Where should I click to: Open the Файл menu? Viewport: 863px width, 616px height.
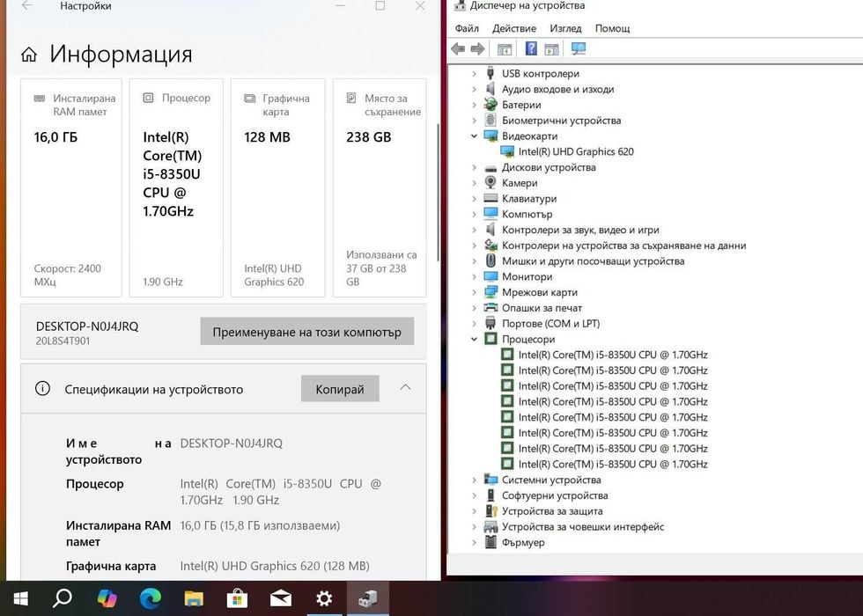pos(467,28)
